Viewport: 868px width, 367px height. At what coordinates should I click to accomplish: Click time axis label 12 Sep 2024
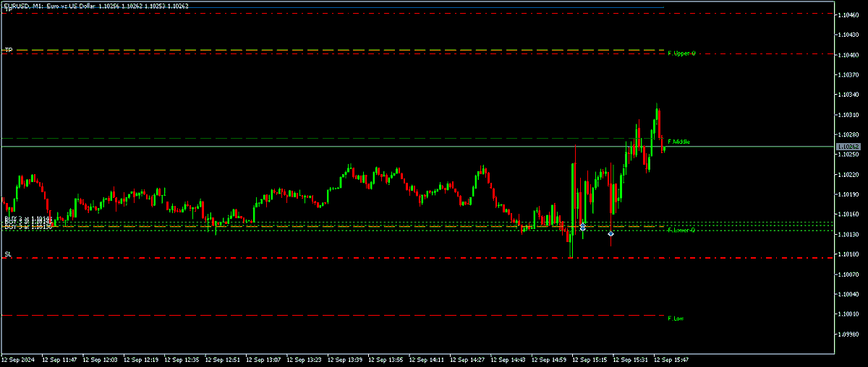[18, 359]
